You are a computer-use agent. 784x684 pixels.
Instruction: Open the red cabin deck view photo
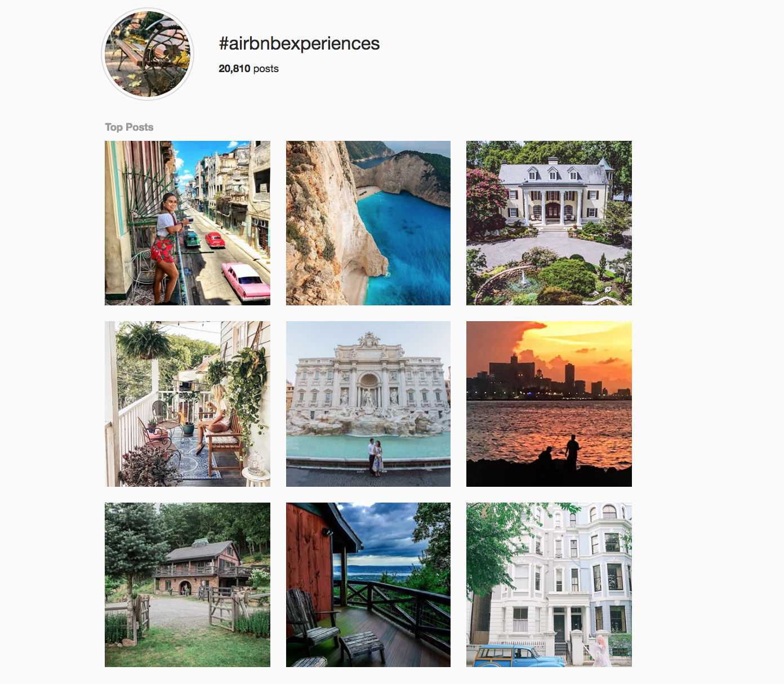[368, 585]
